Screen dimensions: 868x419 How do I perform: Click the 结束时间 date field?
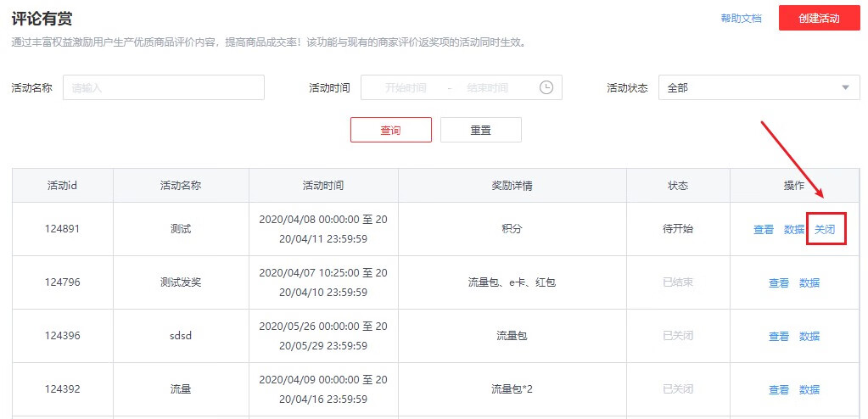[487, 87]
